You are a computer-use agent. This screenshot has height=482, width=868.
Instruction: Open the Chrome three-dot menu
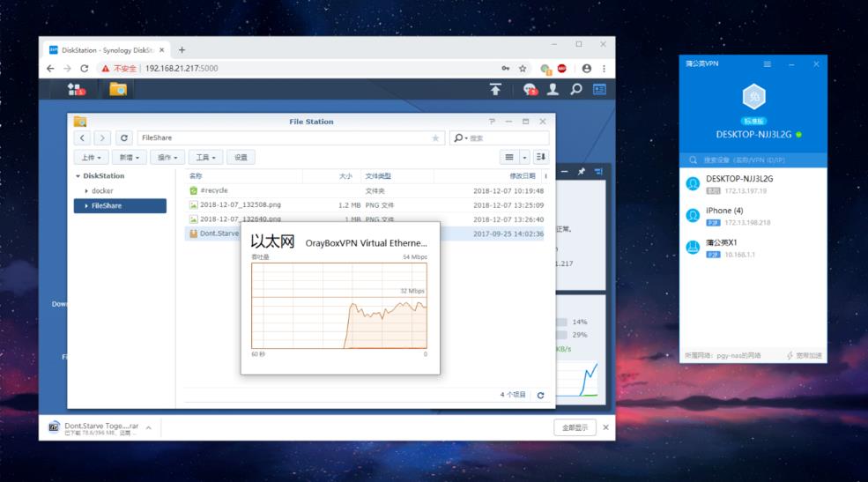[604, 68]
